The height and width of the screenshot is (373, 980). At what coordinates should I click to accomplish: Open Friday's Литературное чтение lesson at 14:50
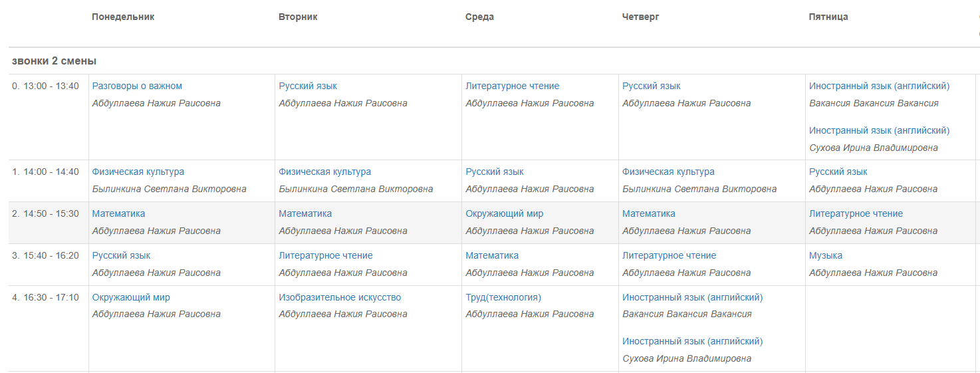pos(856,213)
